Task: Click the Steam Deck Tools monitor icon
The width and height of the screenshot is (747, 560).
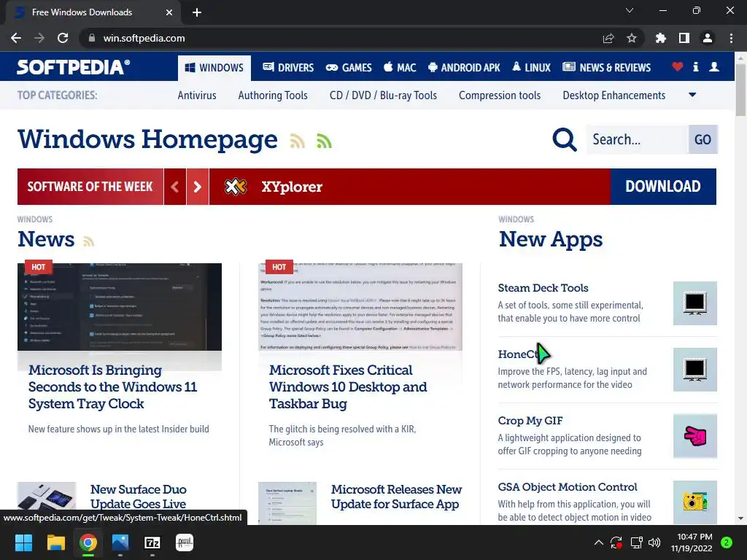Action: [x=694, y=303]
